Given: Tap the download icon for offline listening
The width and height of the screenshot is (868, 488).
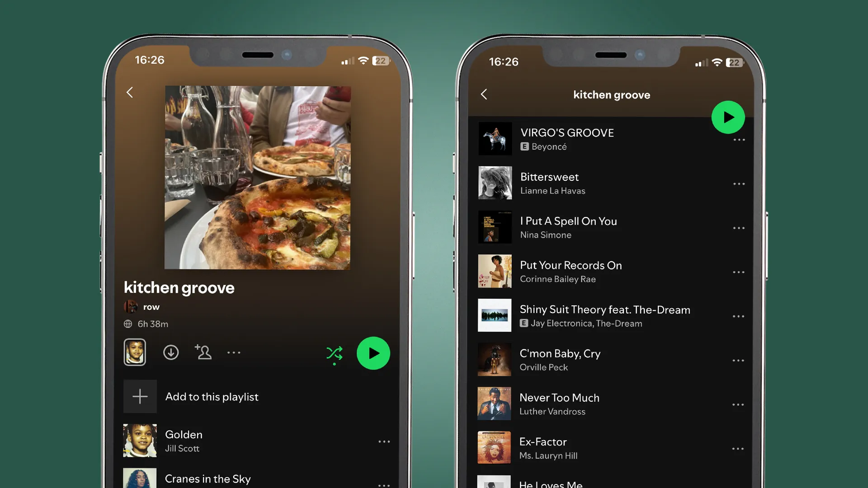Looking at the screenshot, I should [171, 352].
